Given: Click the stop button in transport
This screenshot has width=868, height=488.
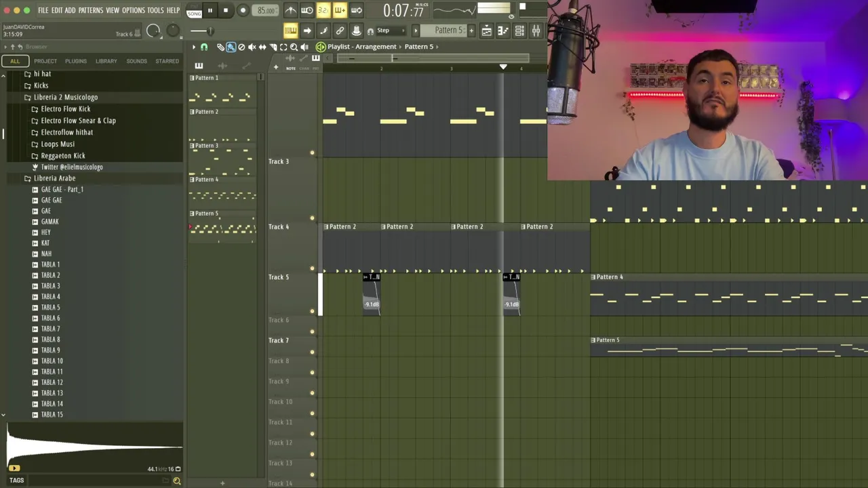Looking at the screenshot, I should point(225,10).
